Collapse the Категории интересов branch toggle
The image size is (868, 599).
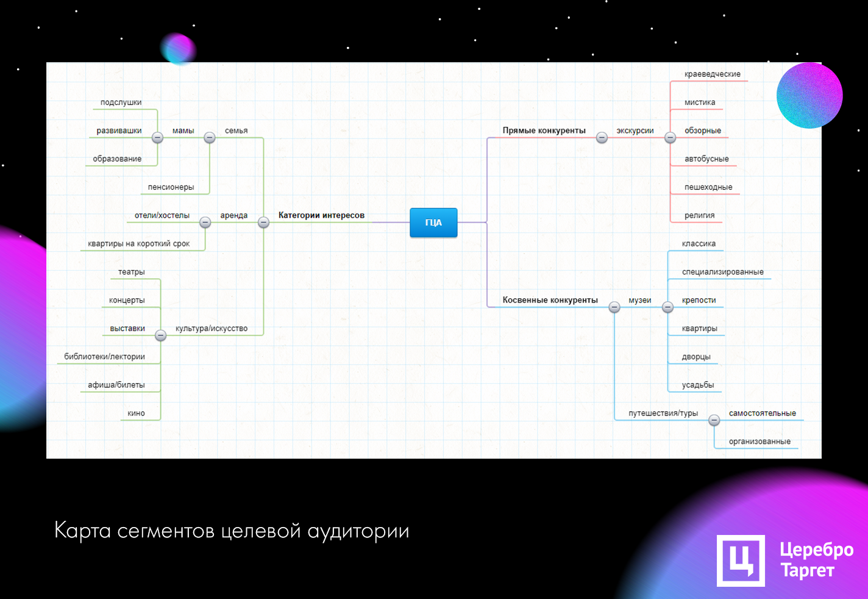pos(263,223)
